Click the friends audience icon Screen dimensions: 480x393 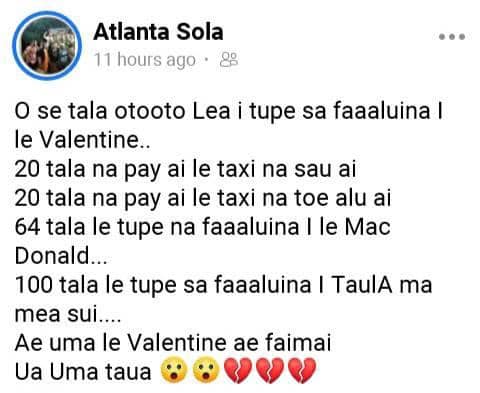pyautogui.click(x=229, y=60)
